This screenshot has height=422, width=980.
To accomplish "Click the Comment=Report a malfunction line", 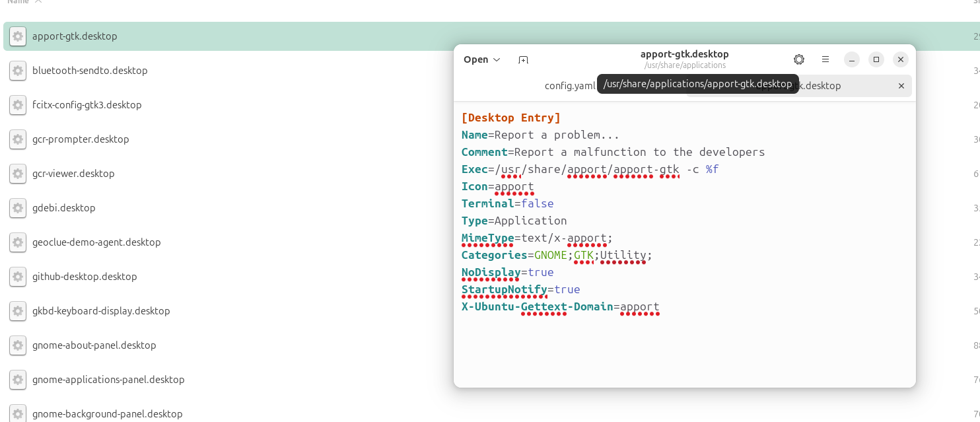I will click(613, 152).
